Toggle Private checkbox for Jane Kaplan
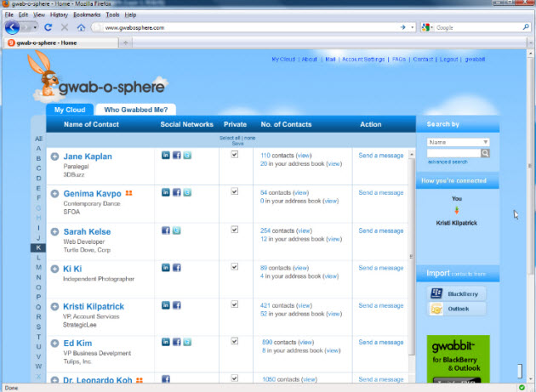Viewport: 536px width, 392px height. [x=235, y=155]
